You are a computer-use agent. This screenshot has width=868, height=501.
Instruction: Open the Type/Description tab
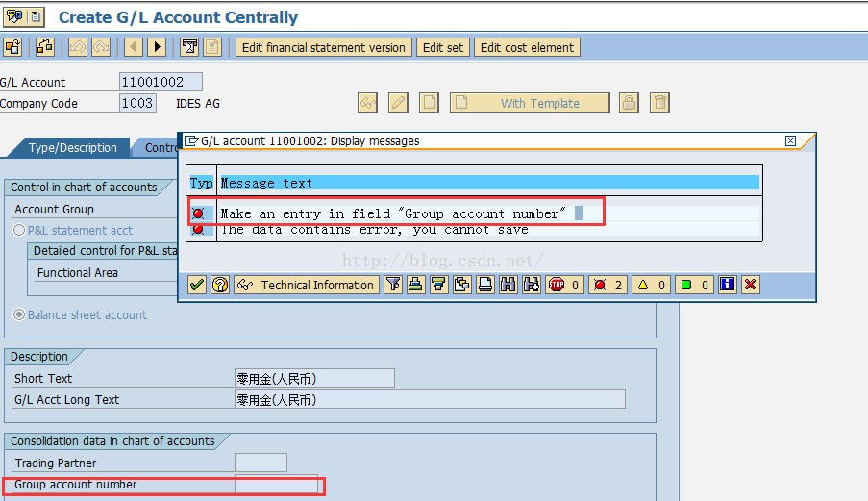pos(72,148)
